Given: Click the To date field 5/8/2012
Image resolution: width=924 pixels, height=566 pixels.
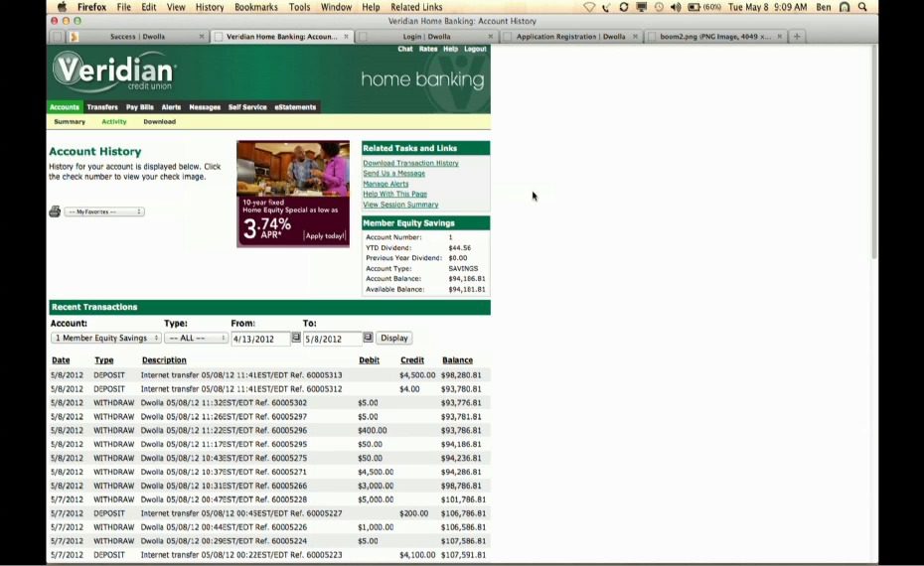Looking at the screenshot, I should click(x=333, y=339).
